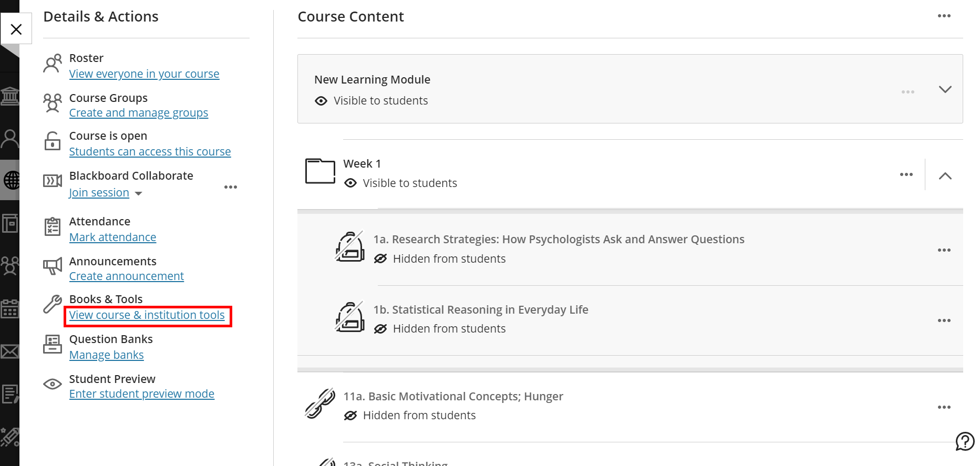Open the Institution Page from the sidebar

tap(9, 96)
